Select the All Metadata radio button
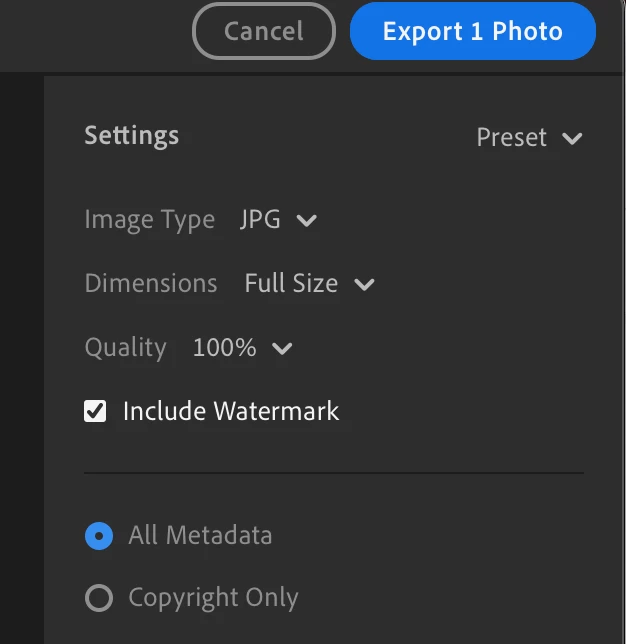Image resolution: width=626 pixels, height=644 pixels. pos(99,536)
